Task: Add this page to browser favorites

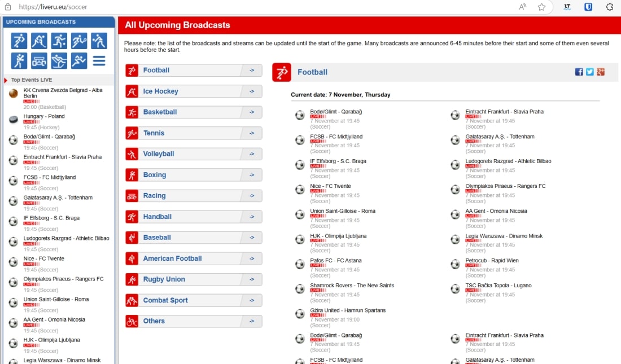Action: [541, 7]
